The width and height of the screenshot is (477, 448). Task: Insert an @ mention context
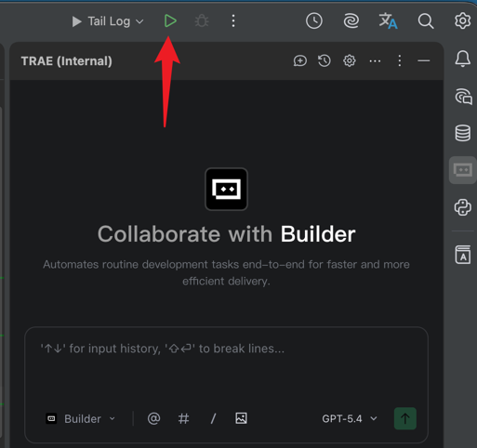(x=153, y=418)
